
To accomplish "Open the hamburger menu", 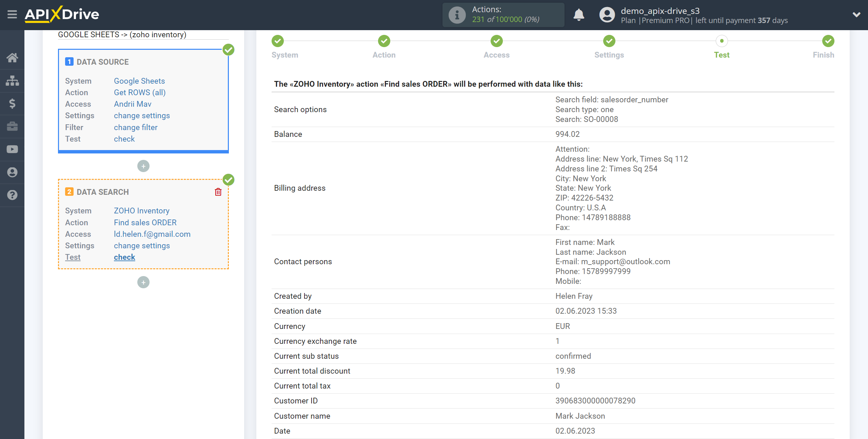I will (x=12, y=15).
